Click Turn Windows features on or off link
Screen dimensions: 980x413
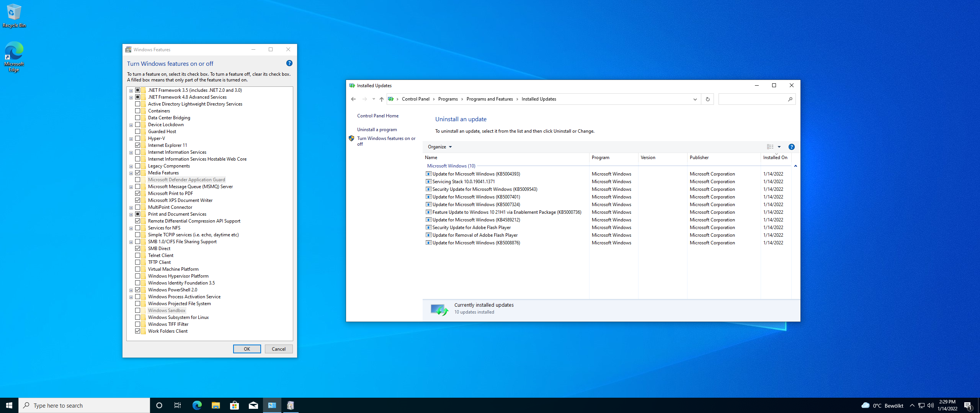(386, 141)
